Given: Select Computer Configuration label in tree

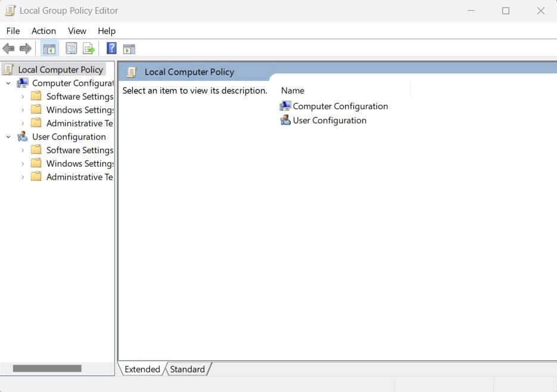Looking at the screenshot, I should [73, 83].
